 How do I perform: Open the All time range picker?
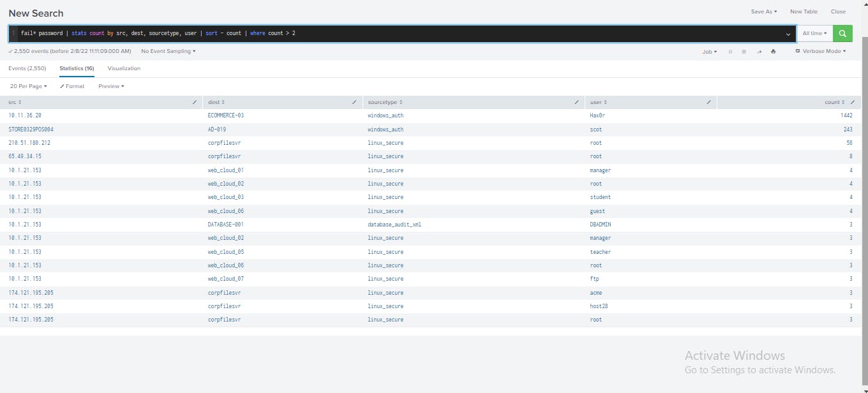tap(814, 33)
